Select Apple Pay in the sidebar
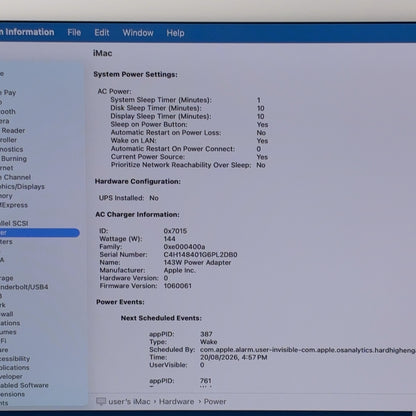Viewport: 416px width, 416px height. click(x=8, y=92)
